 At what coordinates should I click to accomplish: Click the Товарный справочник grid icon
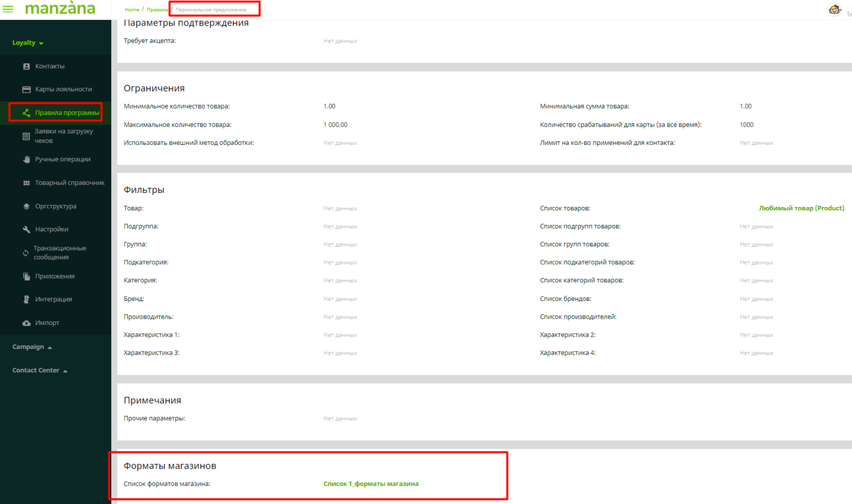click(26, 183)
